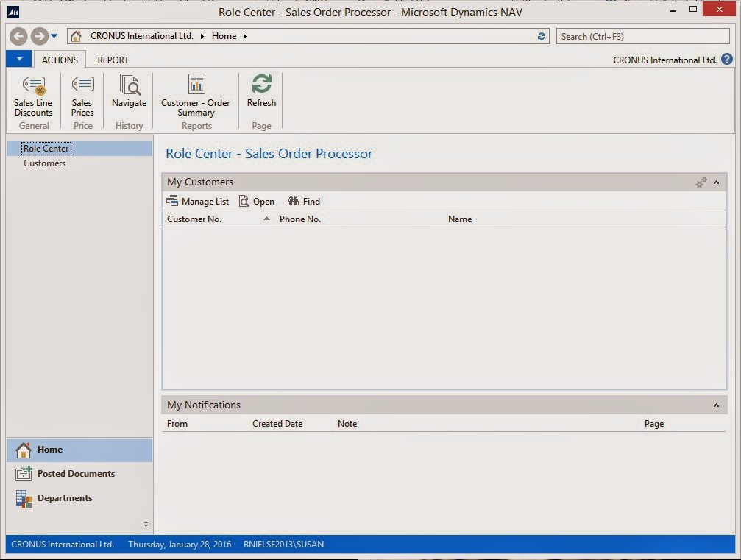Image resolution: width=741 pixels, height=560 pixels.
Task: Click Find in My Customers toolbar
Action: (x=304, y=202)
